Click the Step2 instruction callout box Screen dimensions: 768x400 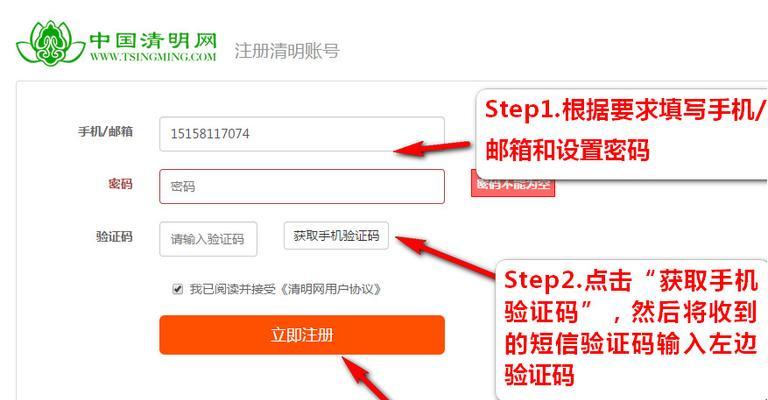632,330
